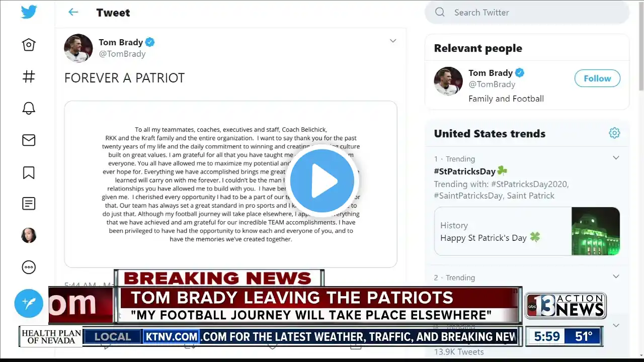
Task: Expand options for second trending item
Action: 616,276
